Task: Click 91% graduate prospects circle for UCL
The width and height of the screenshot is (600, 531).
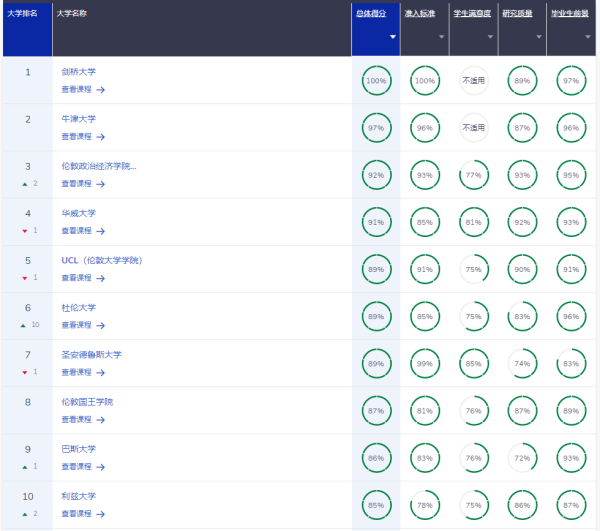Action: pos(571,269)
